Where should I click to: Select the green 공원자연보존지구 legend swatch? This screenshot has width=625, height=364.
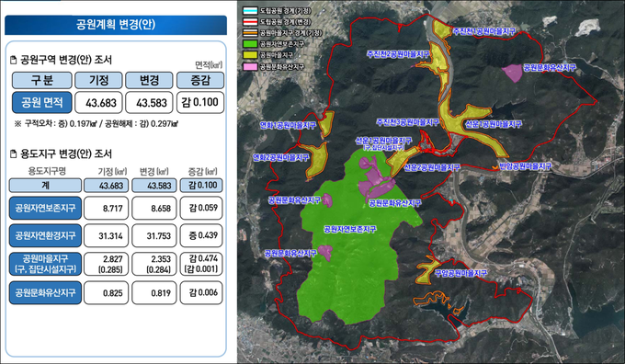pyautogui.click(x=250, y=44)
